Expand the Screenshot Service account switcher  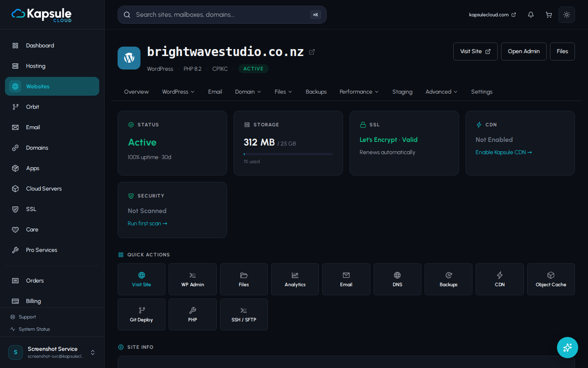click(93, 352)
